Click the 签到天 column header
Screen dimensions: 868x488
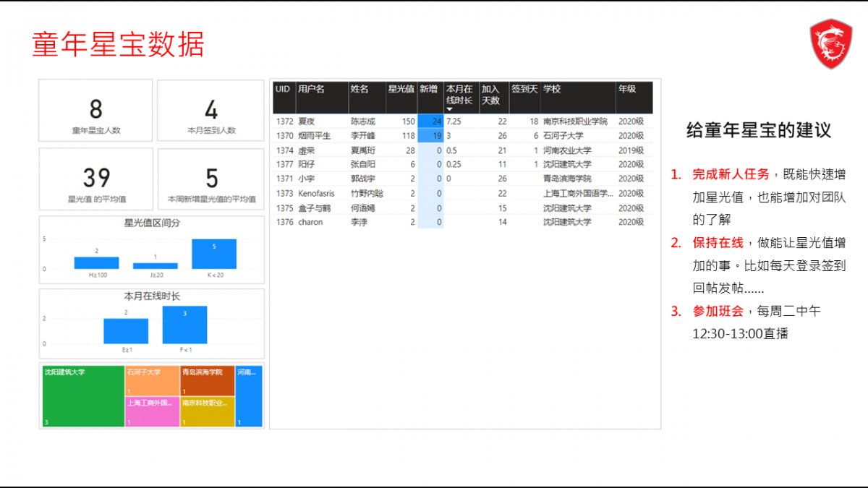click(524, 89)
